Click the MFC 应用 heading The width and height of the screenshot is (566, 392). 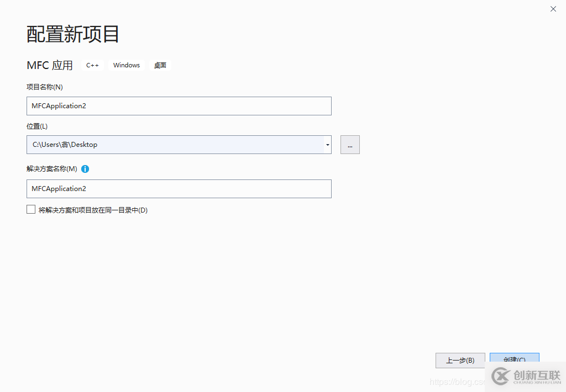50,65
